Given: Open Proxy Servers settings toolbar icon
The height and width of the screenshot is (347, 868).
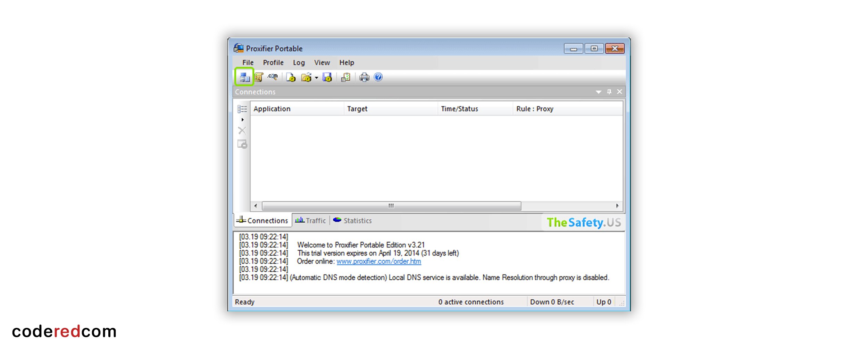Looking at the screenshot, I should [x=244, y=77].
